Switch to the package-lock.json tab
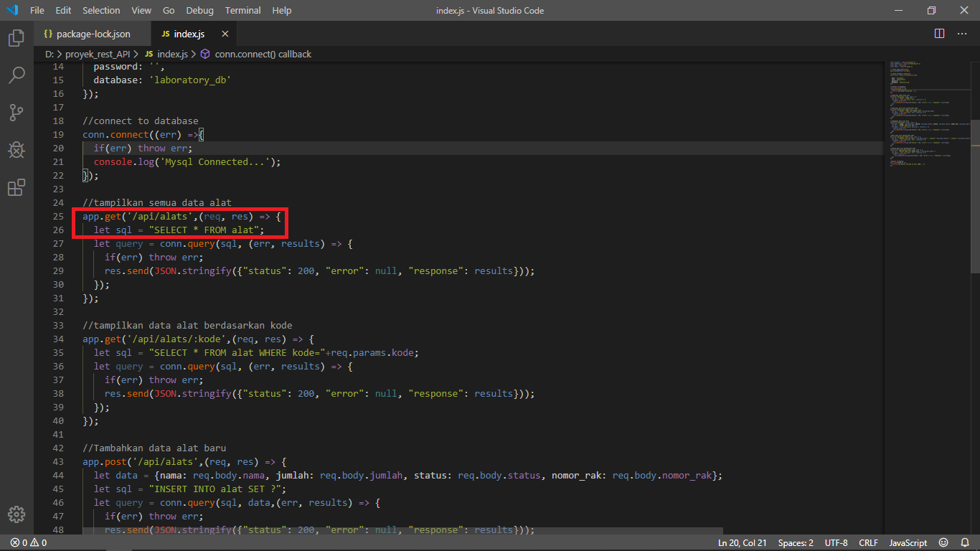Viewport: 980px width, 551px height. (x=92, y=33)
